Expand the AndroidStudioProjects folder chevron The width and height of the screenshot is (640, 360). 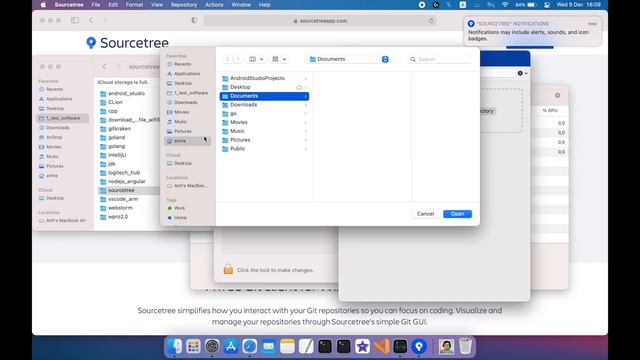click(x=305, y=78)
